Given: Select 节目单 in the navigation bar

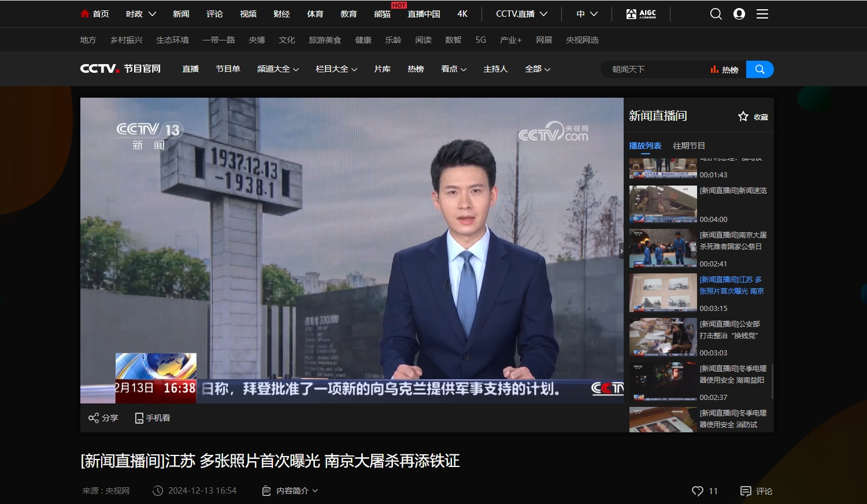Looking at the screenshot, I should tap(228, 69).
